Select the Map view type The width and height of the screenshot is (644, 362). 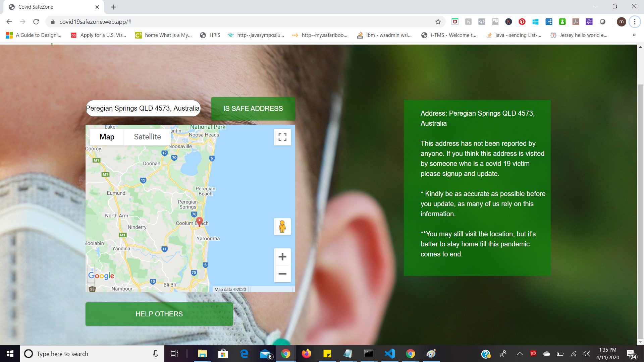click(107, 137)
